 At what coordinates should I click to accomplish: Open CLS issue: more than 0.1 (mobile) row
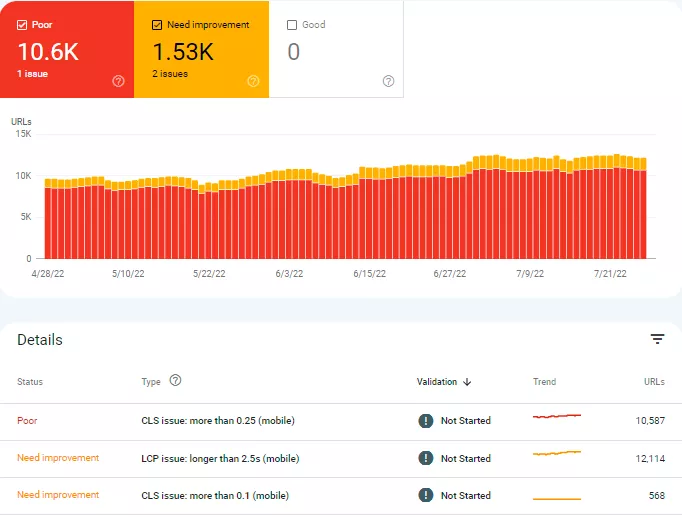click(x=341, y=496)
